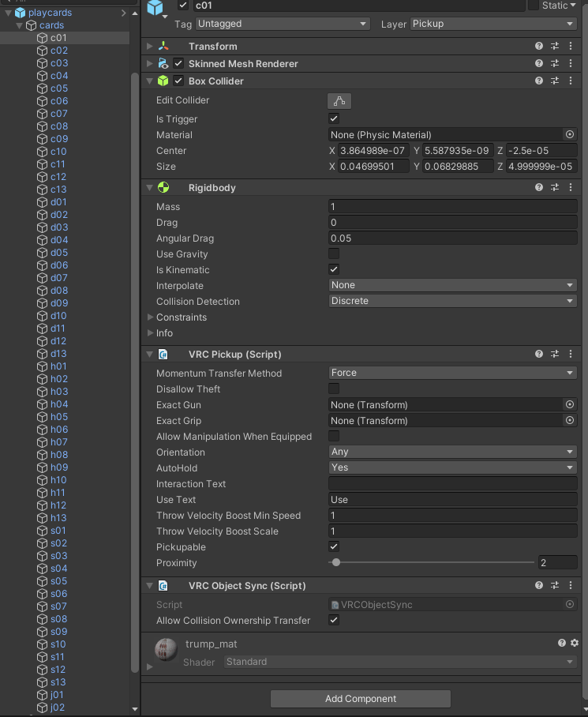
Task: Open Physic Material object picker
Action: click(570, 134)
